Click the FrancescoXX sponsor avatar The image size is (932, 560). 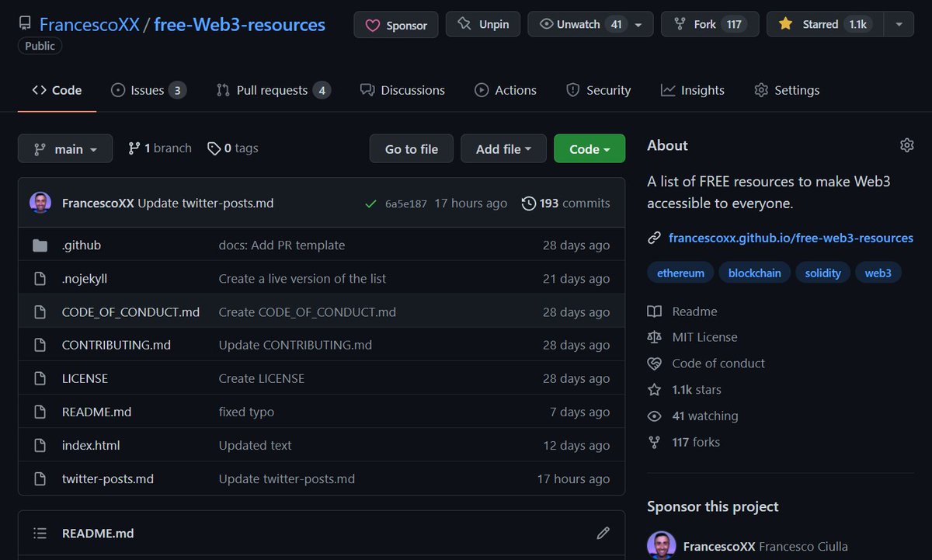pos(660,545)
